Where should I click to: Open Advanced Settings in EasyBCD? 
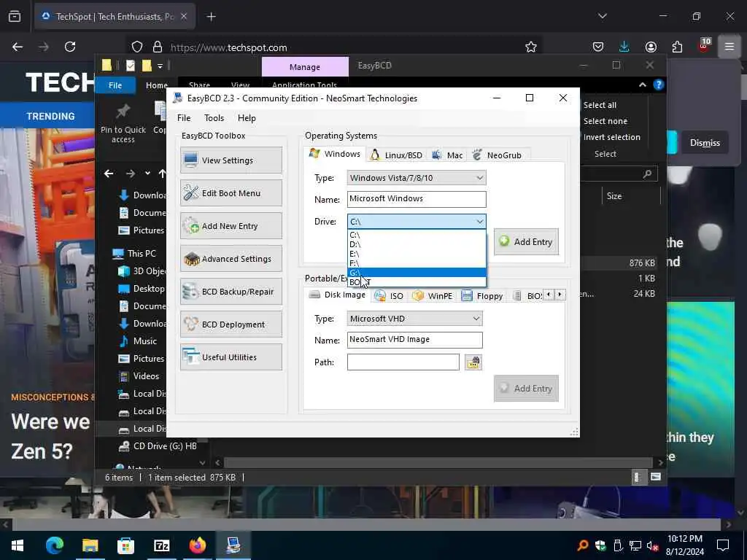pos(231,259)
